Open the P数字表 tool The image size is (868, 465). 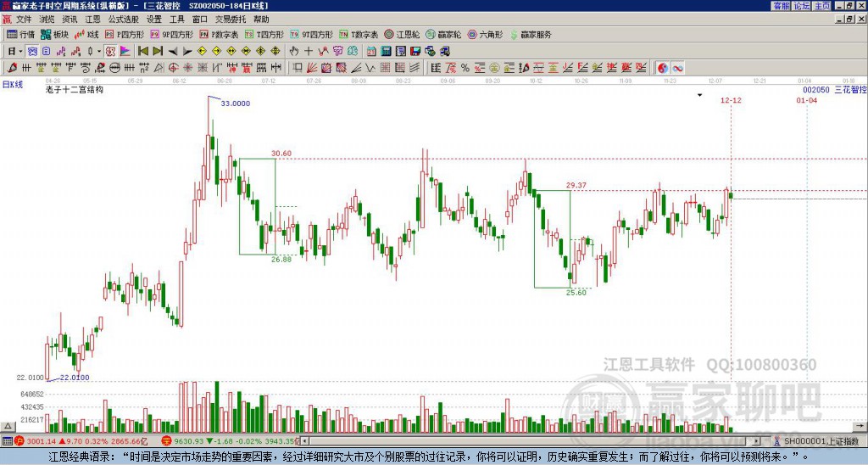coord(220,34)
